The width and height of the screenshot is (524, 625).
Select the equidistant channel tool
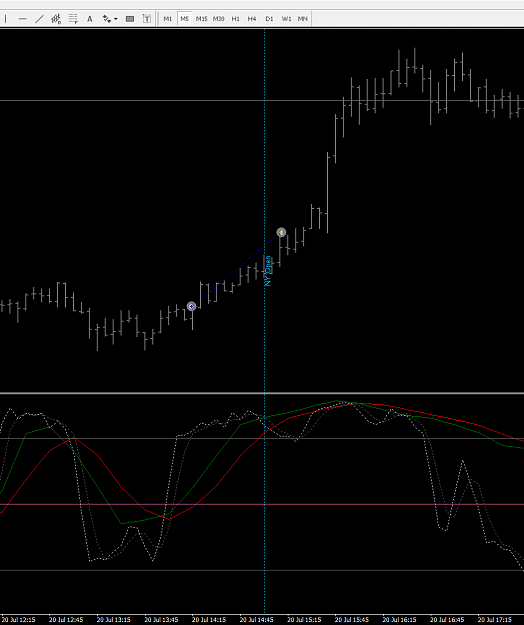(x=56, y=19)
